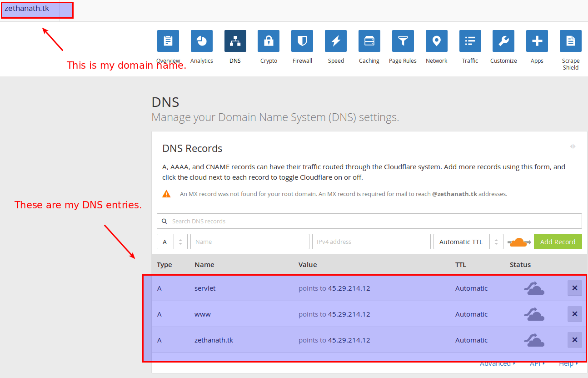
Task: Toggle Cloudflare proxy cloud for zethanath.tk record
Action: coord(534,340)
